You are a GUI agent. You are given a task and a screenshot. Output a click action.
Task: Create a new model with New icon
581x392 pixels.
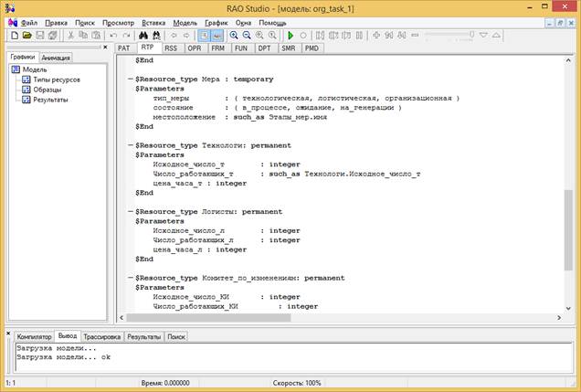pyautogui.click(x=14, y=36)
